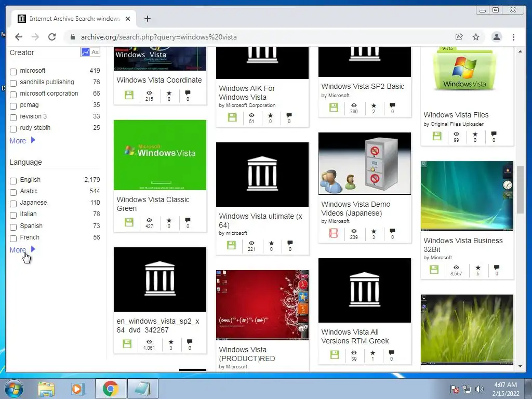The image size is (532, 399).
Task: Click software icon under en_windows_vista_sp2_x64_dvd
Action: tap(127, 344)
